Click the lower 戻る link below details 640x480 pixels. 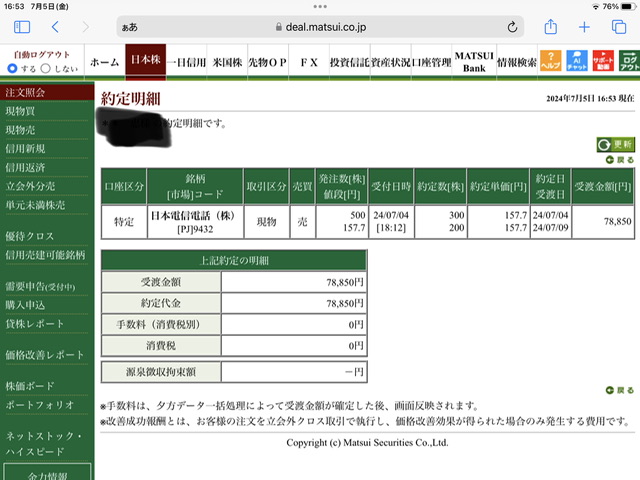pyautogui.click(x=620, y=390)
